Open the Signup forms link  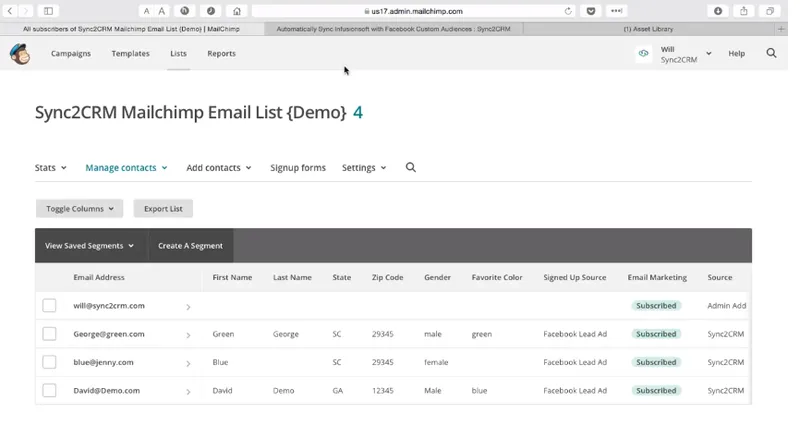coord(298,167)
